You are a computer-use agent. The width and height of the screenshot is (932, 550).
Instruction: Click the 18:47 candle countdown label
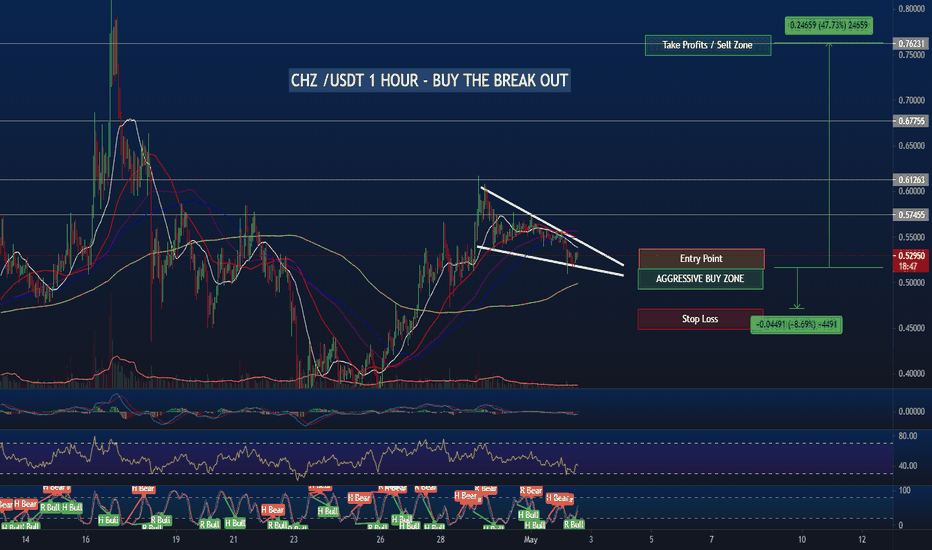coord(908,266)
